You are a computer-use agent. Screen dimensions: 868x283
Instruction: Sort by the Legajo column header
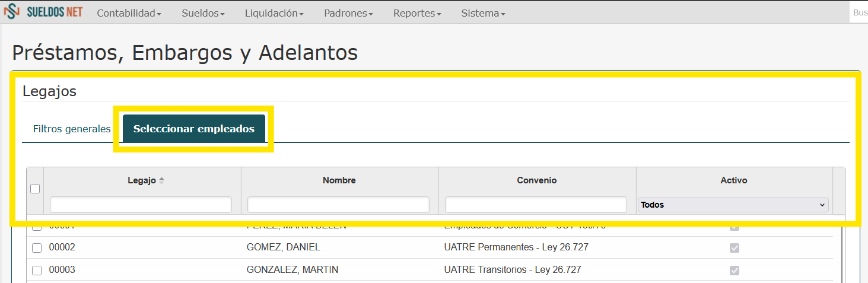(x=142, y=180)
